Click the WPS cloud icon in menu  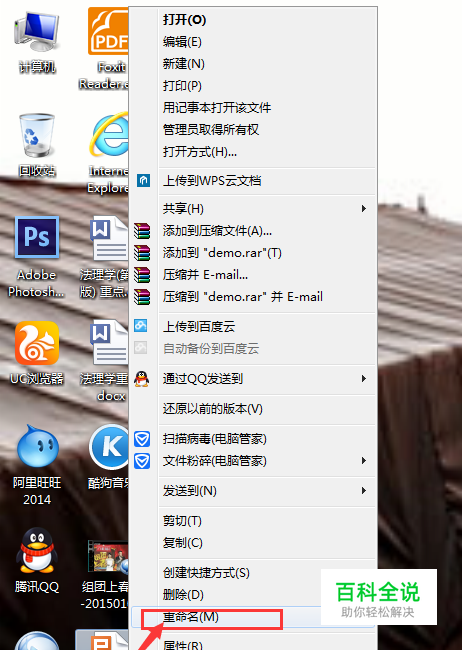(x=143, y=180)
